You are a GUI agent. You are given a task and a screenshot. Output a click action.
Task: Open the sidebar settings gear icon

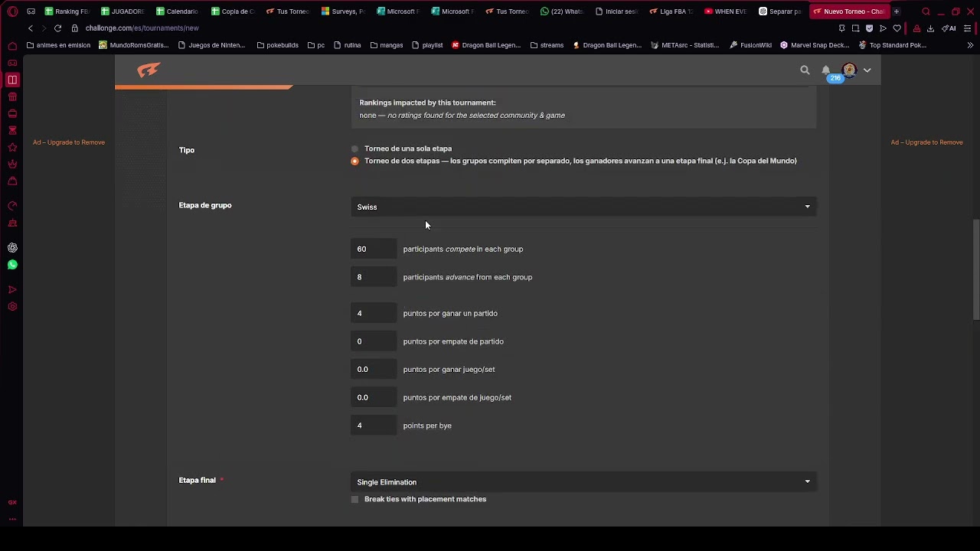pyautogui.click(x=12, y=307)
